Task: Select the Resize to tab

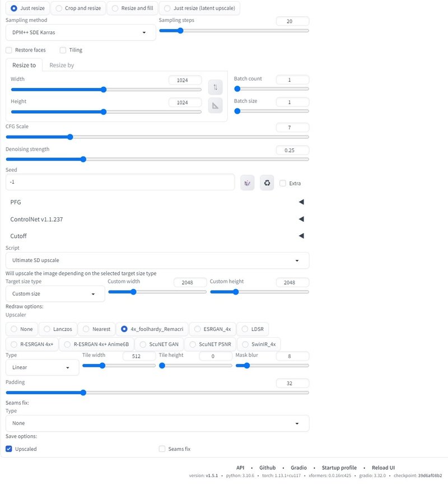Action: [24, 65]
